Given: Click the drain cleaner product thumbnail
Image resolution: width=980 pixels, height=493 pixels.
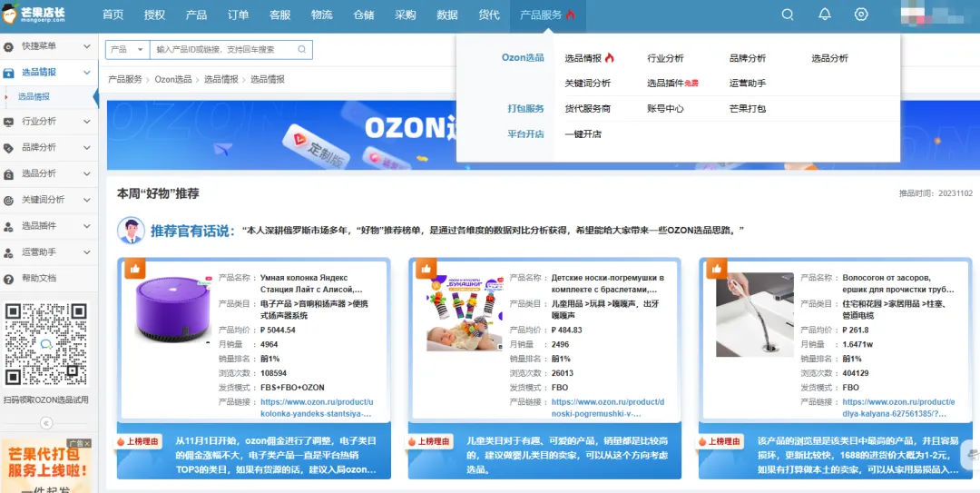Looking at the screenshot, I should (754, 314).
